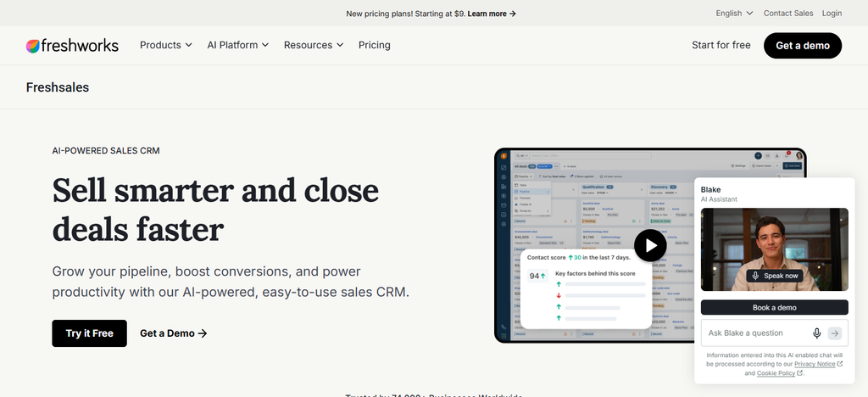Open the Resources dropdown
Screen dimensions: 868x397
coord(314,46)
